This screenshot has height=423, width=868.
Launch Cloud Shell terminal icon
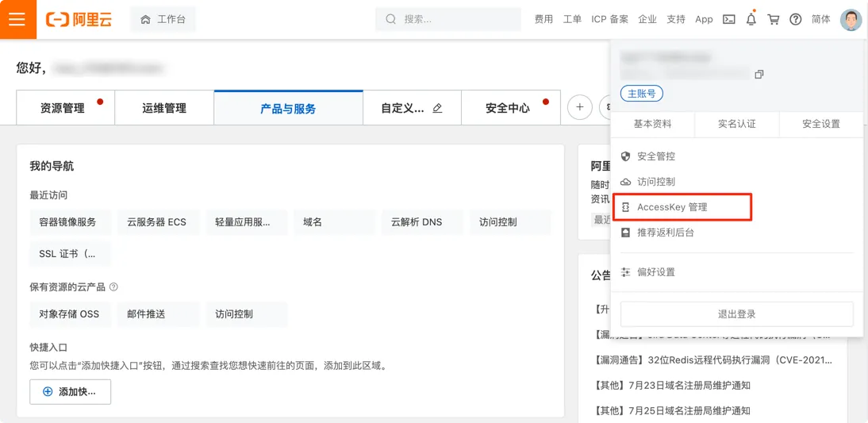click(x=730, y=19)
